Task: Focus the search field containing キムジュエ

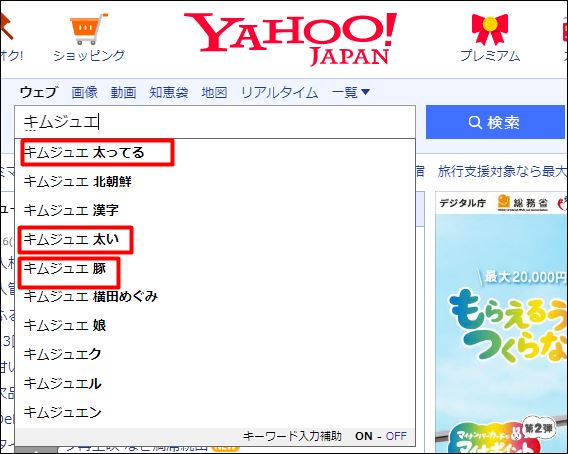Action: [x=215, y=122]
